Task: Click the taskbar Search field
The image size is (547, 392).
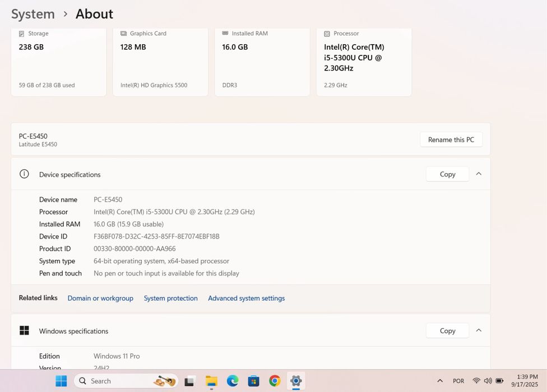Action: pos(126,381)
